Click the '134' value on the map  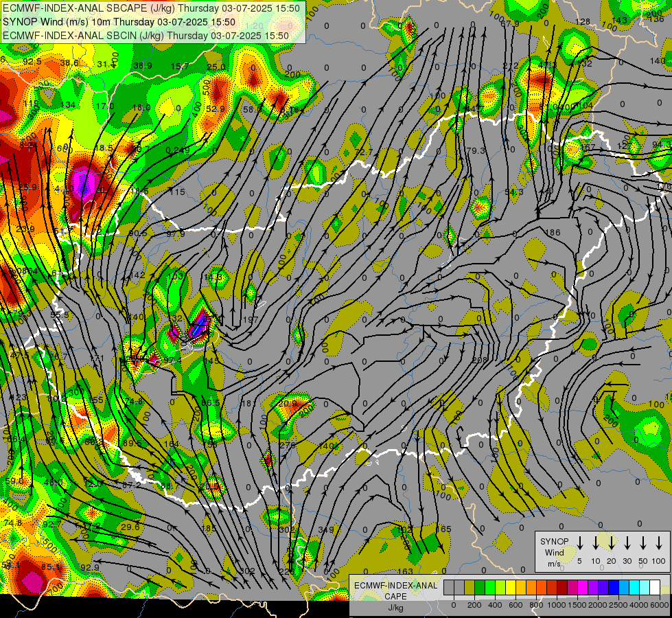tap(68, 104)
